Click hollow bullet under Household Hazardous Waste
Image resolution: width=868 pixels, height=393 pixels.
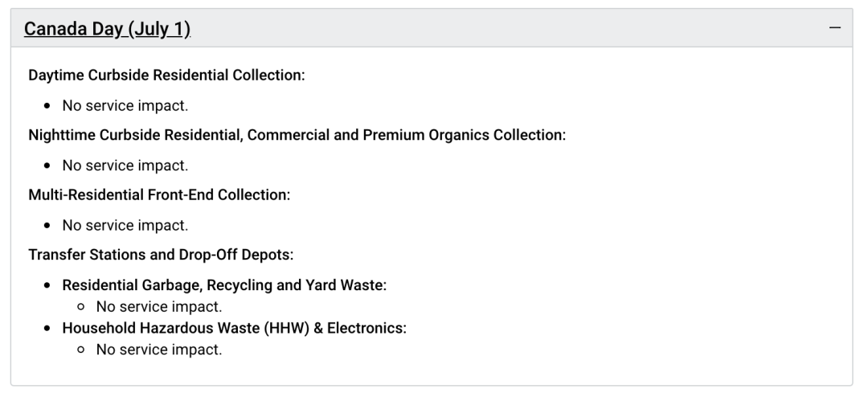84,350
